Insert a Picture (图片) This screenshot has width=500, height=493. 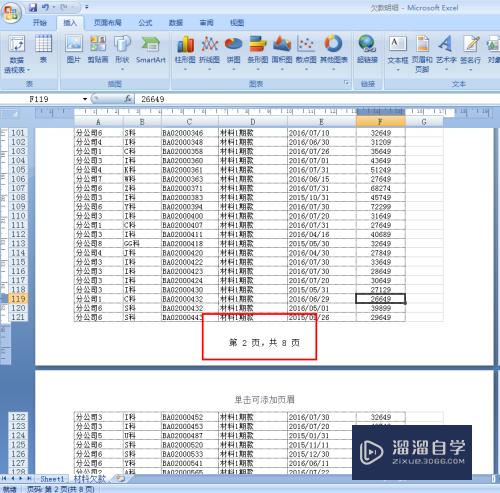coord(74,49)
